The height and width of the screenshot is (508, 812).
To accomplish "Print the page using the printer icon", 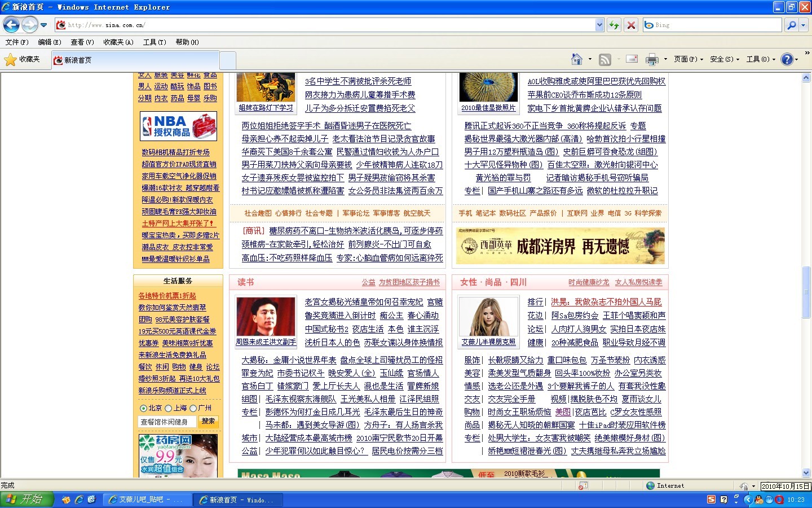I will 652,59.
